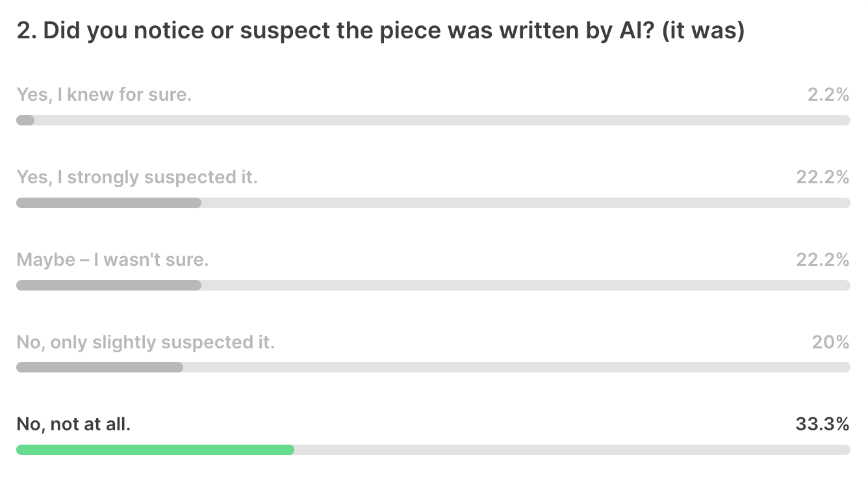868x481 pixels.
Task: Click the poll question heading about AI authorship
Action: 380,32
